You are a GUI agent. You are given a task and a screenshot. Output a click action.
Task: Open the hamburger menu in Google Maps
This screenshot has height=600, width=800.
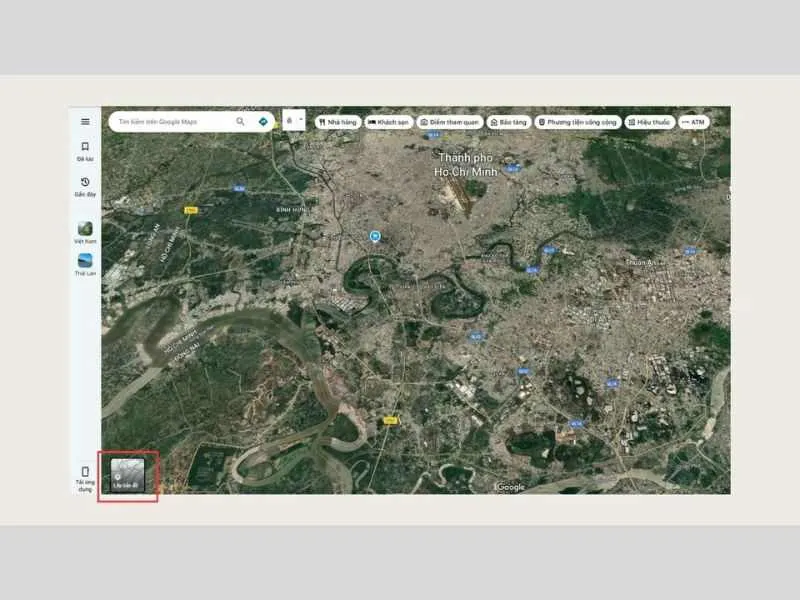[x=85, y=121]
